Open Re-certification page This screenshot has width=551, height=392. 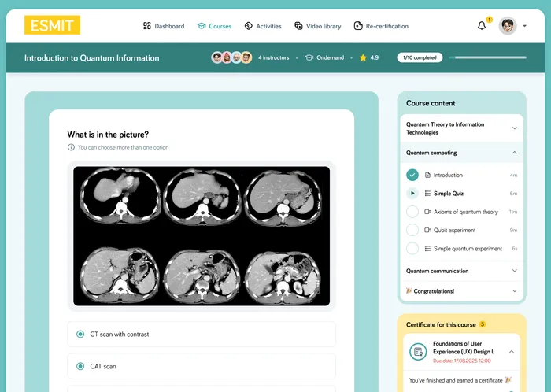point(381,26)
